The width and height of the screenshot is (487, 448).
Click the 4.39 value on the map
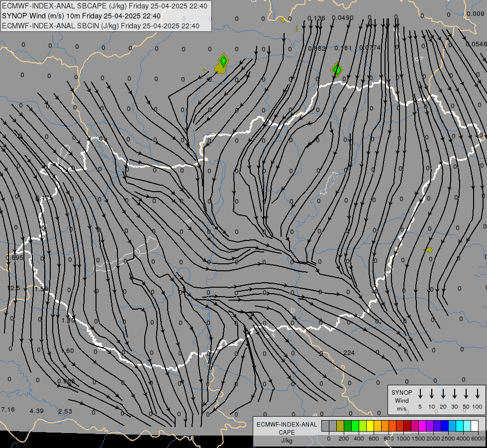point(36,411)
